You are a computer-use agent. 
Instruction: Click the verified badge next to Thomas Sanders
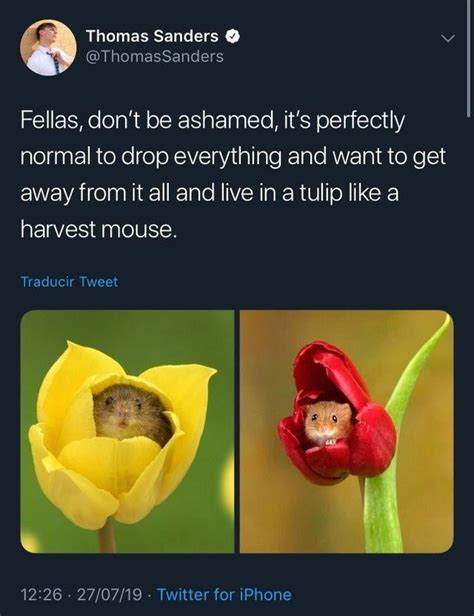coord(232,37)
